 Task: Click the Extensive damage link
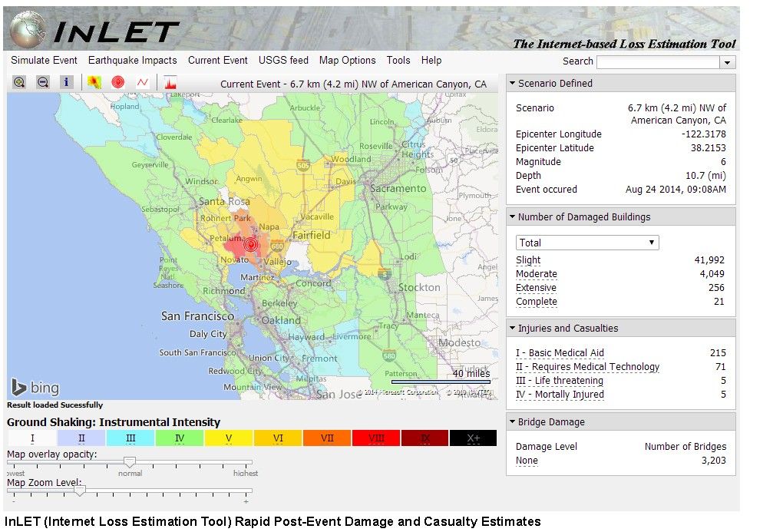[536, 288]
